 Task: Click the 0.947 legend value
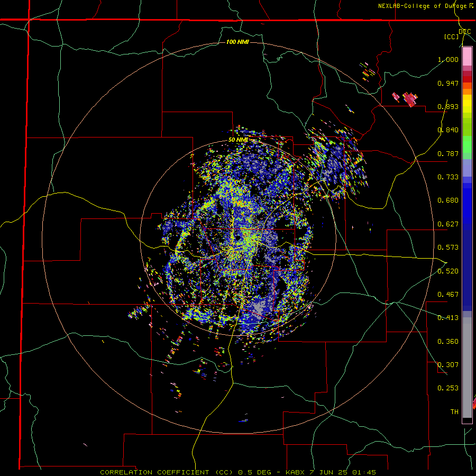(x=448, y=83)
